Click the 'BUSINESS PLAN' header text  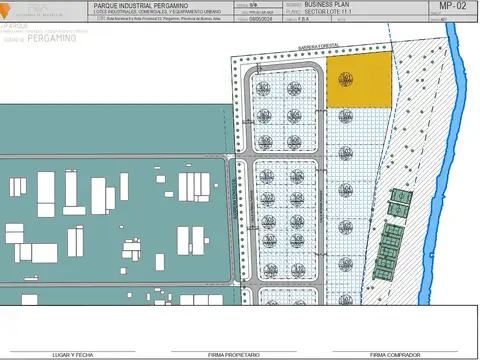pyautogui.click(x=327, y=5)
